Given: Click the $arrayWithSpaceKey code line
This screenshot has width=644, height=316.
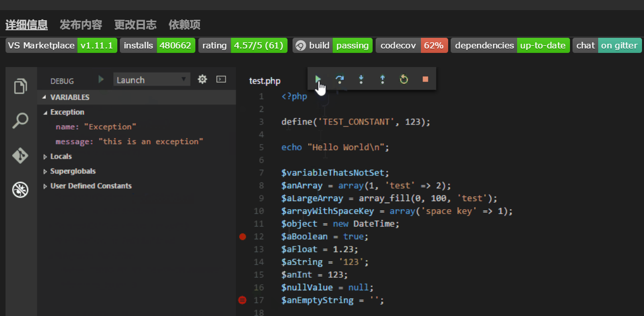Looking at the screenshot, I should point(397,211).
